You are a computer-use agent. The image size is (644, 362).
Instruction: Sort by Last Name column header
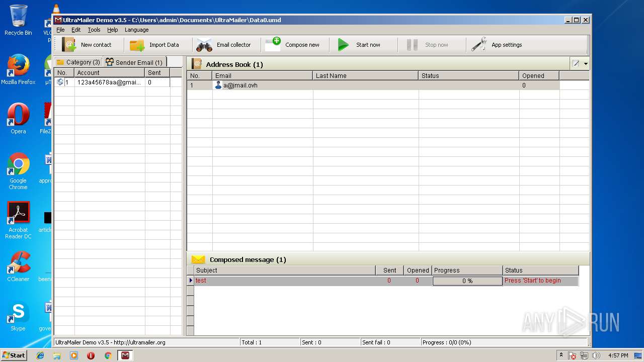pos(366,75)
